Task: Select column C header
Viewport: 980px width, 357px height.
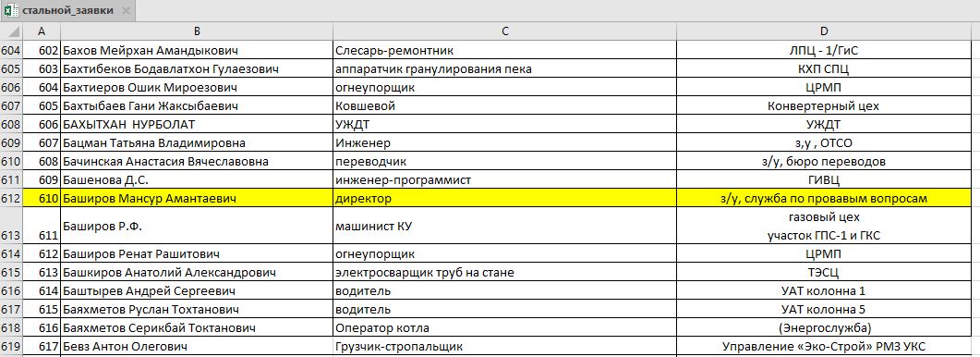Action: point(504,31)
